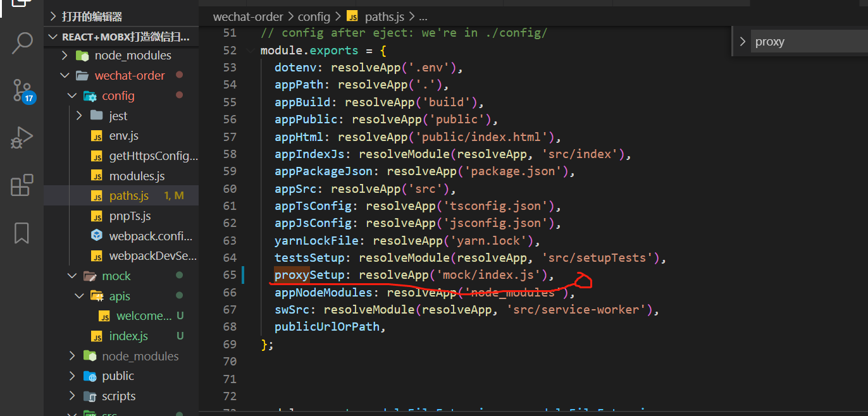Screen dimensions: 868x416
Task: Select paths.js in the explorer tree
Action: tap(121, 196)
